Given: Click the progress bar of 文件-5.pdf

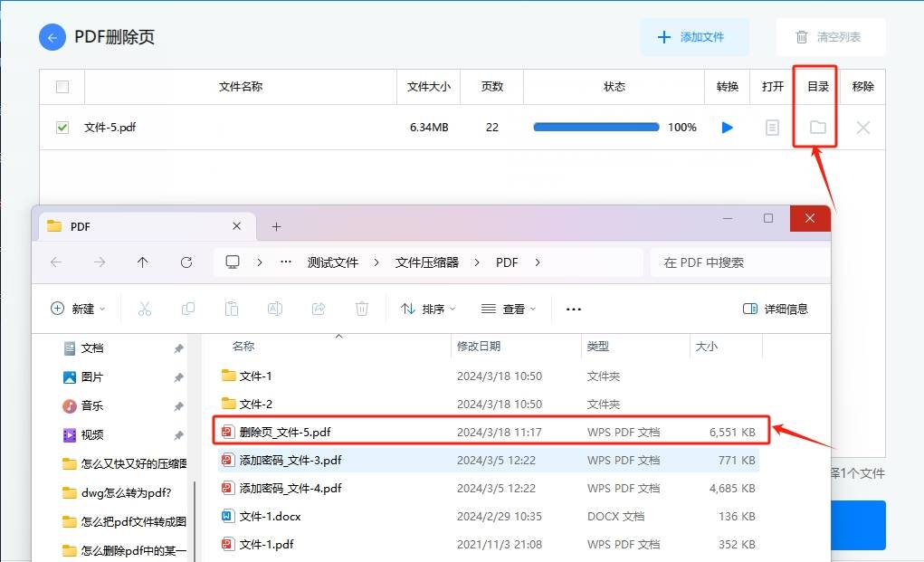Looking at the screenshot, I should pos(595,127).
